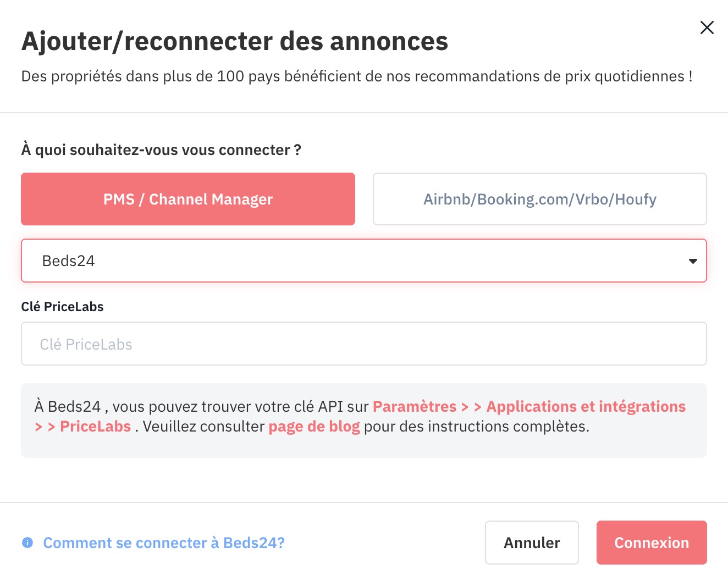Open the page de blog link
Image resolution: width=728 pixels, height=586 pixels.
[314, 426]
